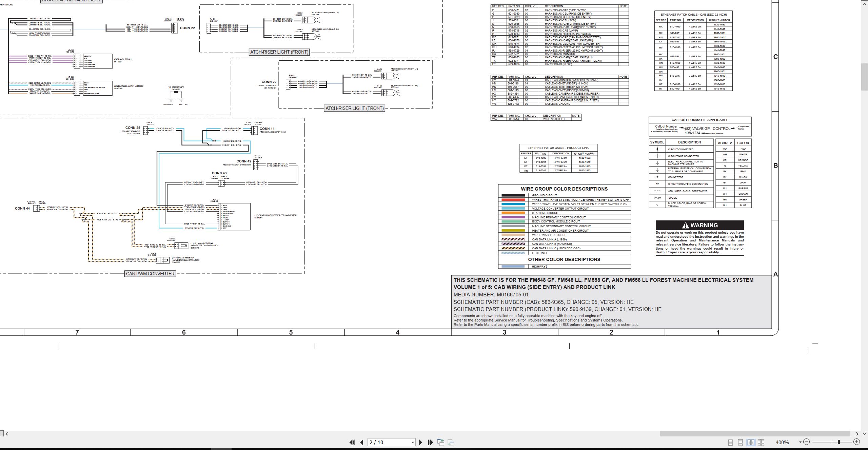
Task: Switch to single page layout
Action: point(731,442)
